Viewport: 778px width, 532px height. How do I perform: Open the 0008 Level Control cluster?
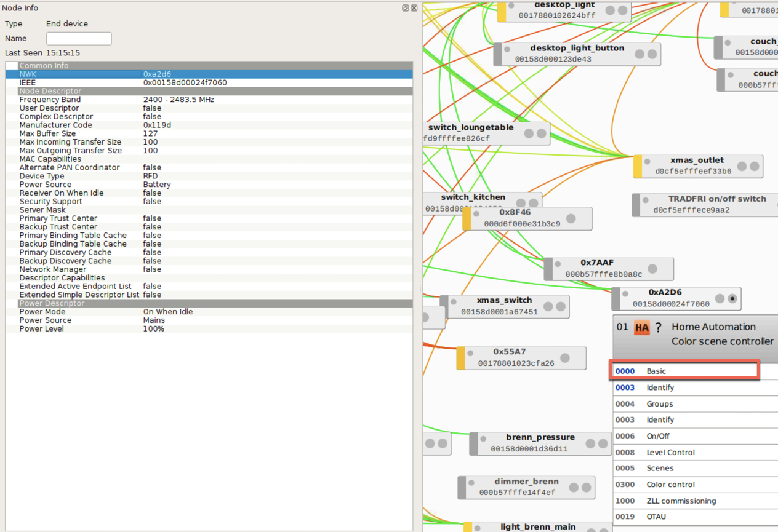coord(696,452)
